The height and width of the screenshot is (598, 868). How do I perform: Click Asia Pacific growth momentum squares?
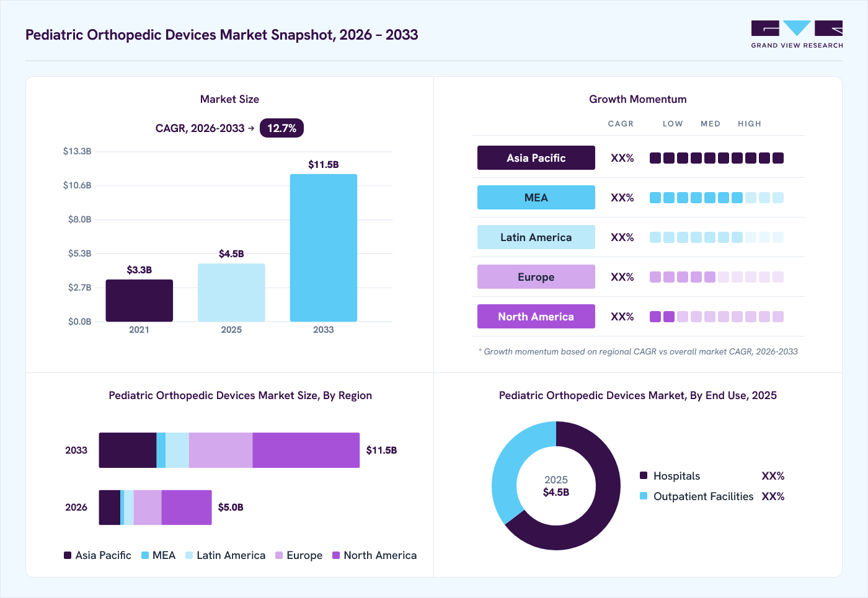point(717,158)
